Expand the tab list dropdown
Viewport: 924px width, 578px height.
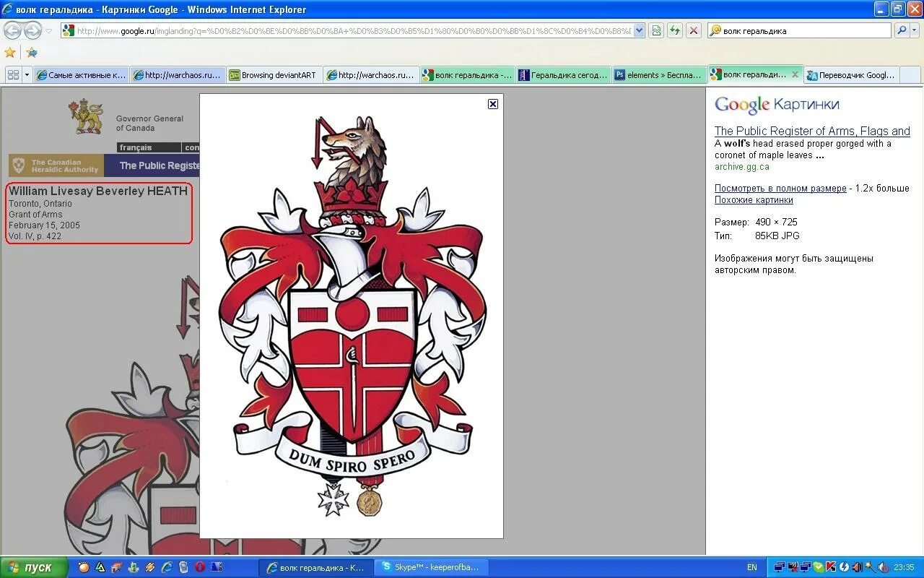click(x=27, y=75)
